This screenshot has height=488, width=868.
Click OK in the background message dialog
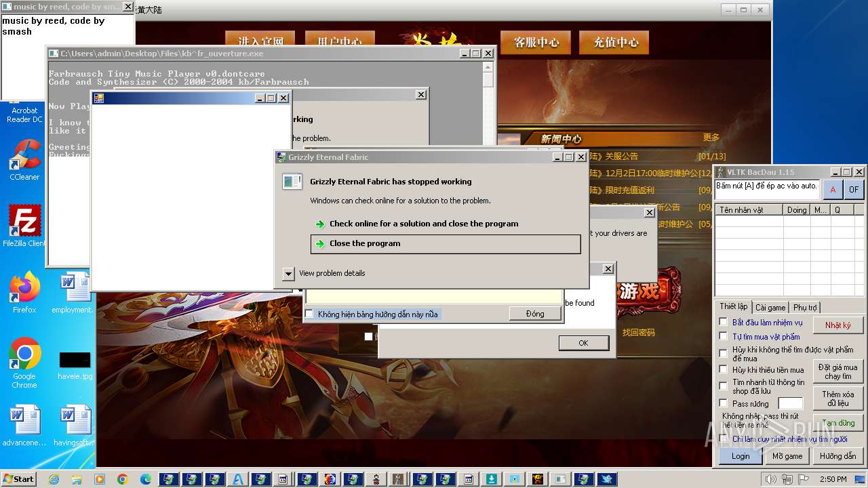click(x=583, y=343)
